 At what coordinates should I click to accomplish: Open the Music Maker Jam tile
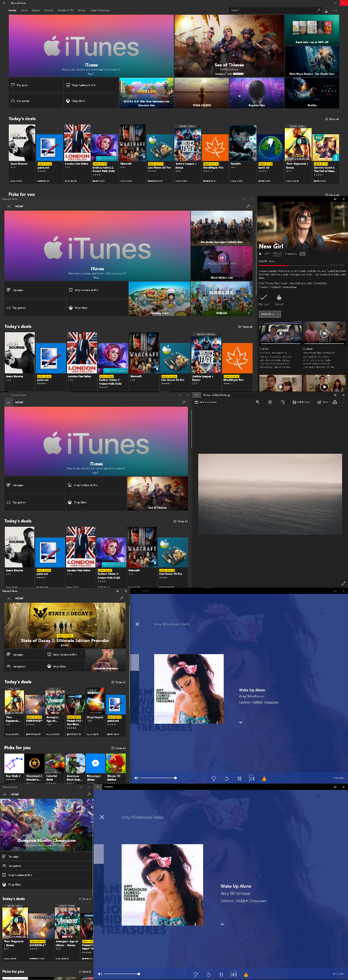pos(222,263)
